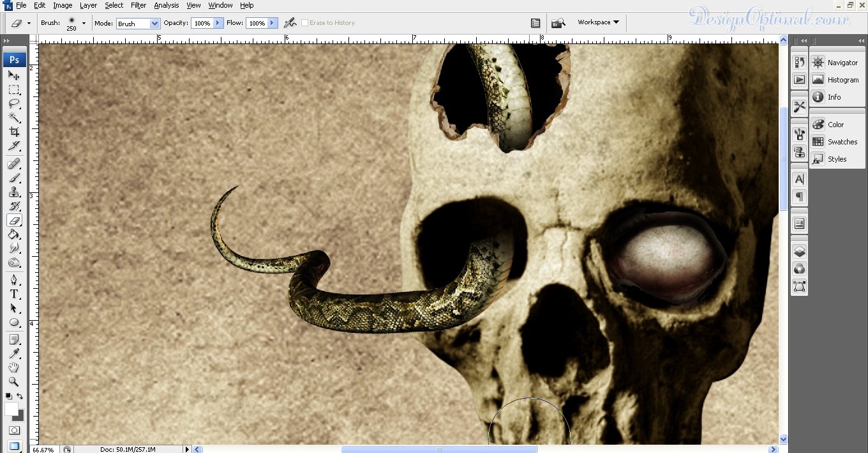Open the Edit menu

click(x=40, y=5)
